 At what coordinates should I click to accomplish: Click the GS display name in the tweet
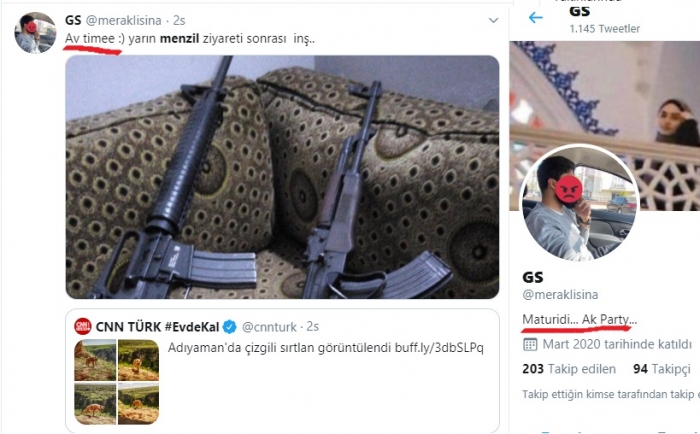point(73,20)
